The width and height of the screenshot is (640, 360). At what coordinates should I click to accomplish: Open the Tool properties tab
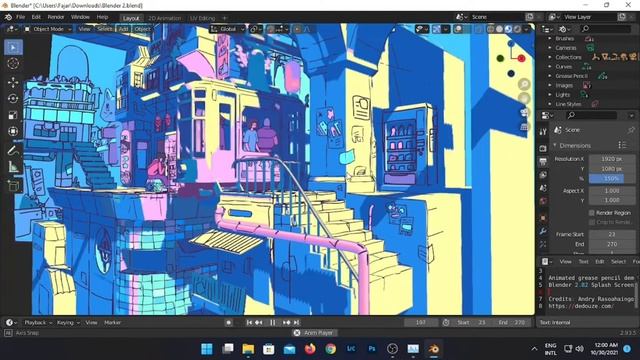pos(543,132)
